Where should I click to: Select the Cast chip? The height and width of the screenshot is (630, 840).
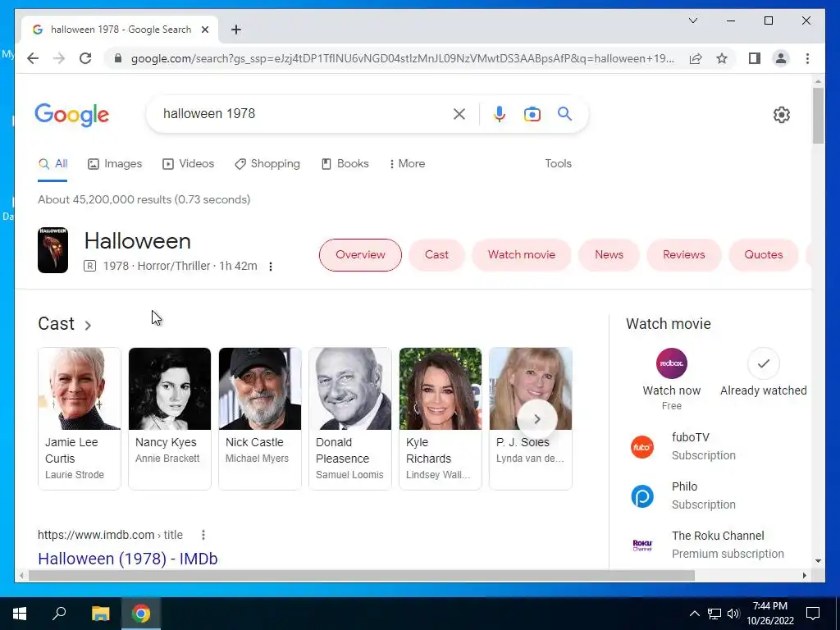[x=436, y=255]
